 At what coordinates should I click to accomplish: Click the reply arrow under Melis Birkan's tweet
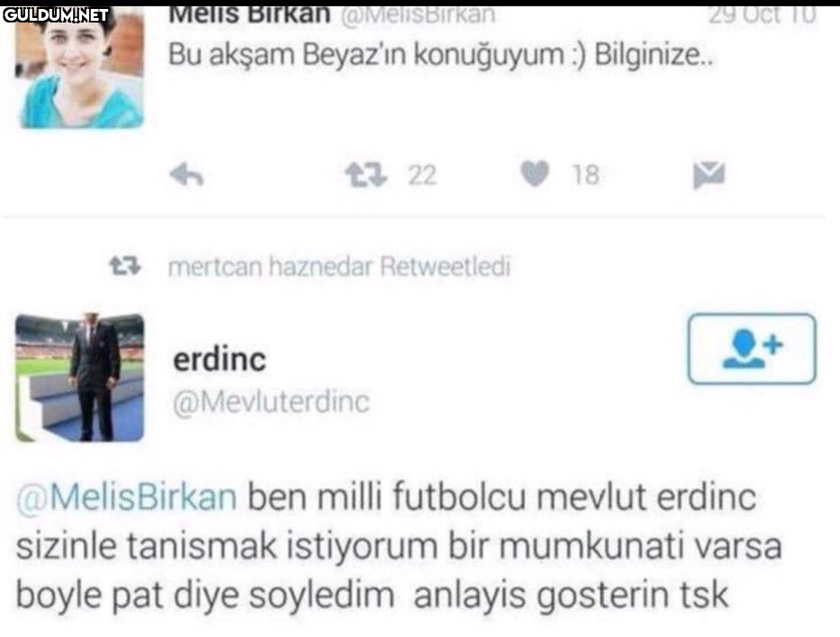186,175
